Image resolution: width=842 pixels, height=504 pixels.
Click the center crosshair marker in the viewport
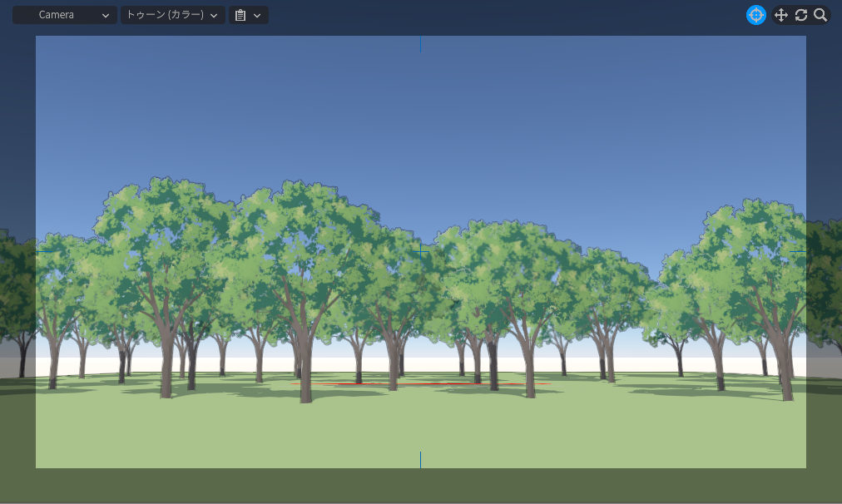click(420, 251)
